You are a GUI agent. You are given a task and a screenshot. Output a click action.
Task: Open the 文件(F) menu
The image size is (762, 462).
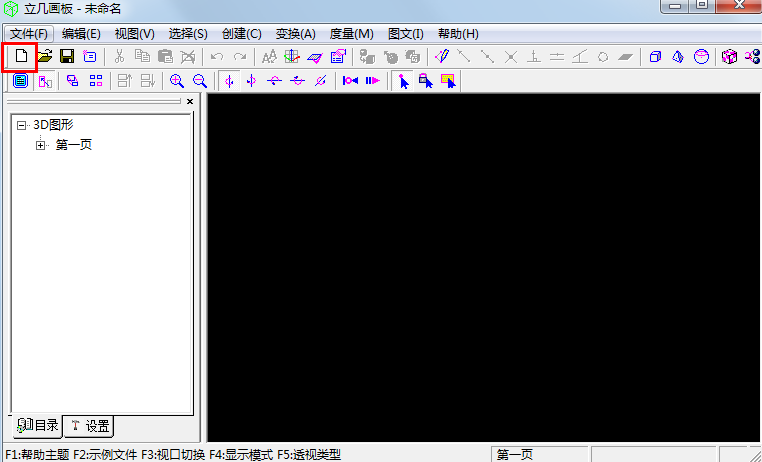(28, 34)
